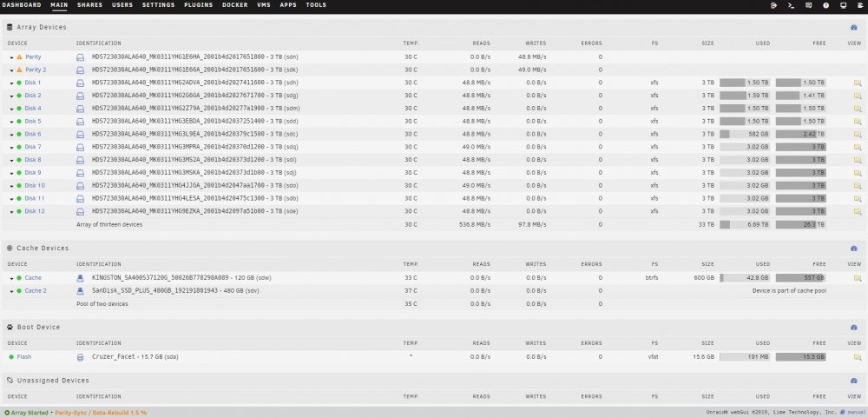The height and width of the screenshot is (418, 868).
Task: Click the green status orb for Disk 10
Action: pyautogui.click(x=19, y=186)
